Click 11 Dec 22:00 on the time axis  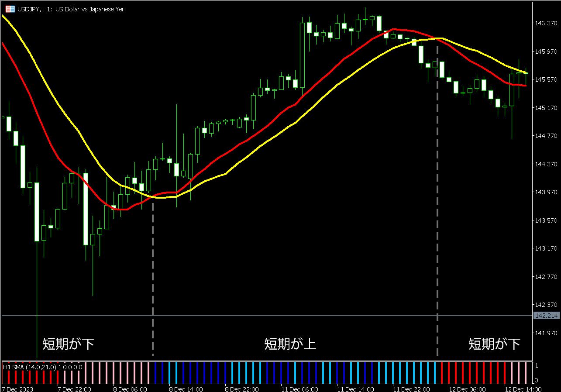coord(410,389)
